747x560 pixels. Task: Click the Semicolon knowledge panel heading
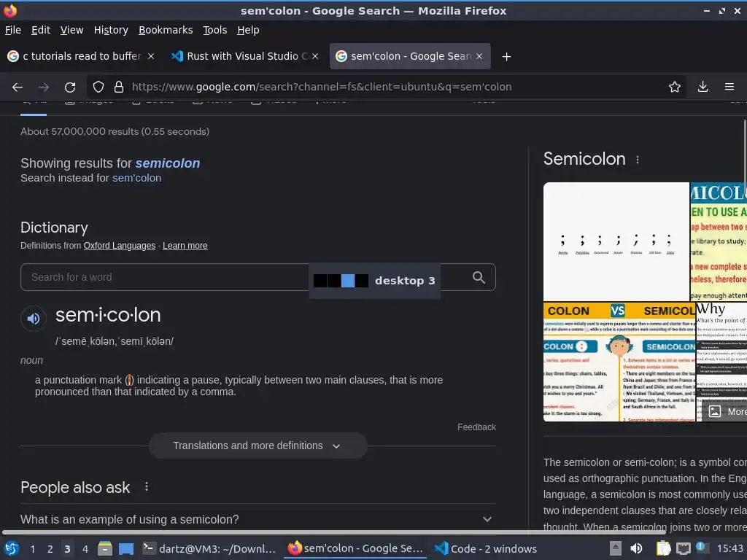584,159
